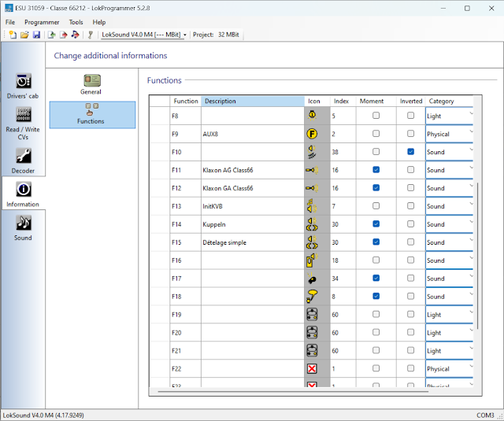
Task: Click the F17 whistle icon
Action: (x=312, y=279)
